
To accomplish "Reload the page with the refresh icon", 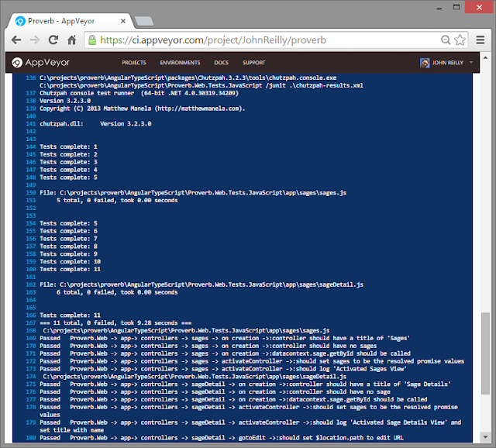I will [x=53, y=40].
